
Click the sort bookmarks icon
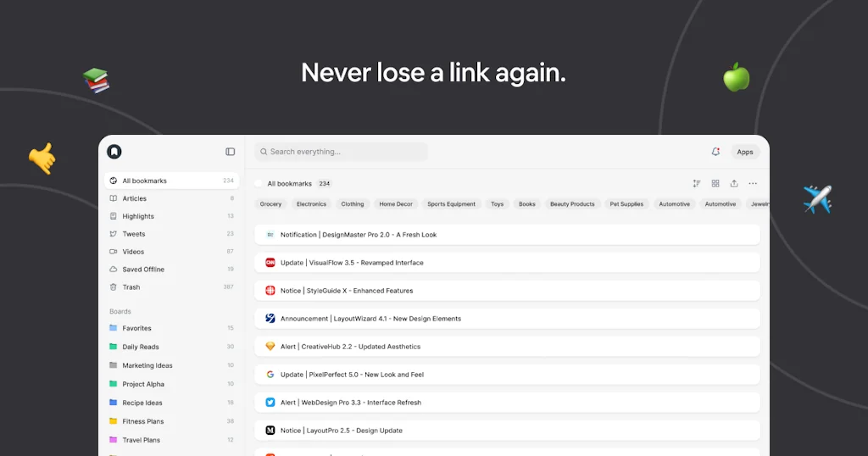click(x=697, y=183)
